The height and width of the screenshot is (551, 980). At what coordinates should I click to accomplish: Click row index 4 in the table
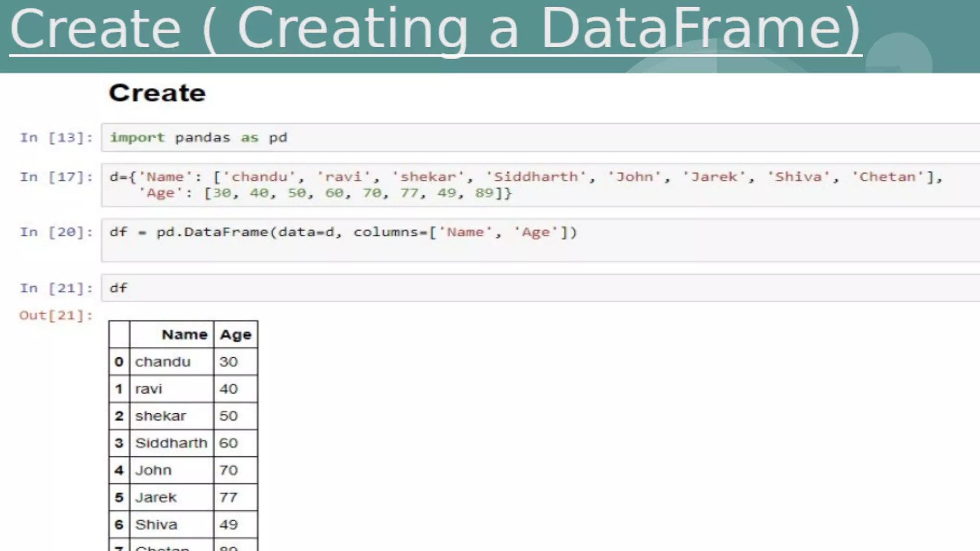[x=119, y=470]
